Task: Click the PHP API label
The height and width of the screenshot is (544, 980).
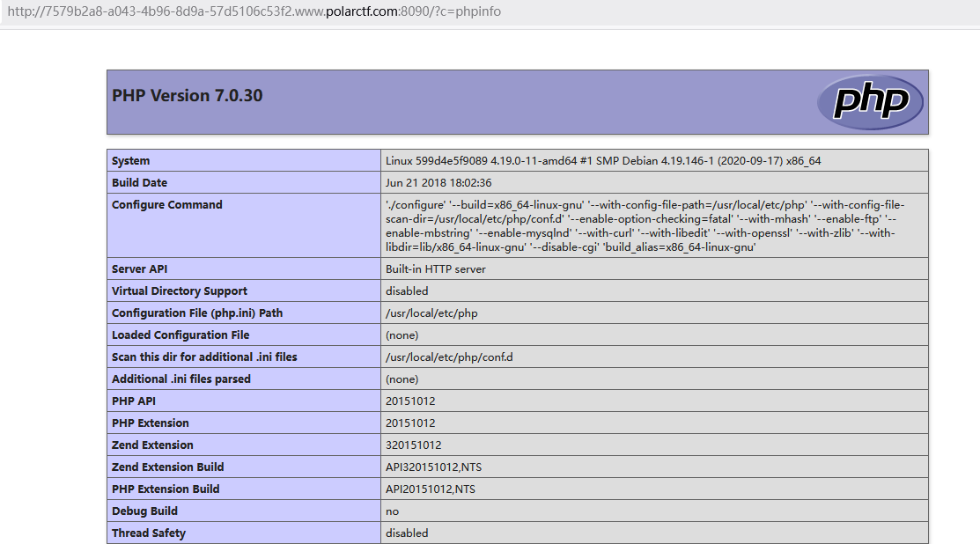Action: [134, 401]
